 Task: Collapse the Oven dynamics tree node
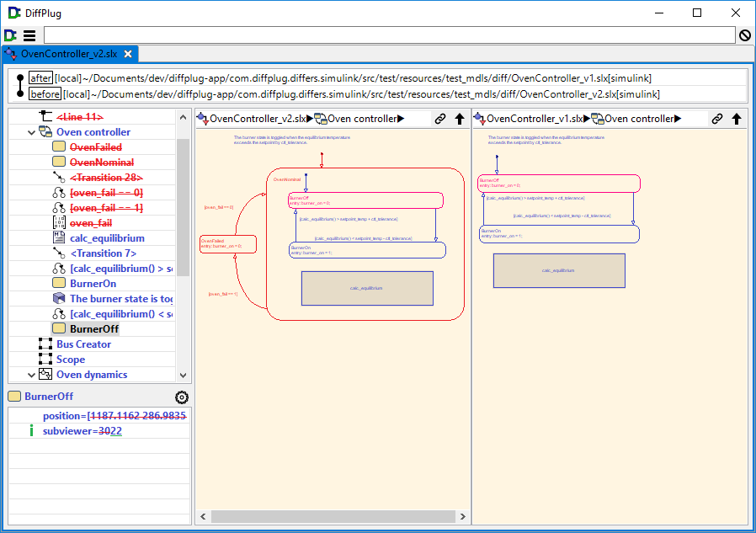[x=31, y=375]
